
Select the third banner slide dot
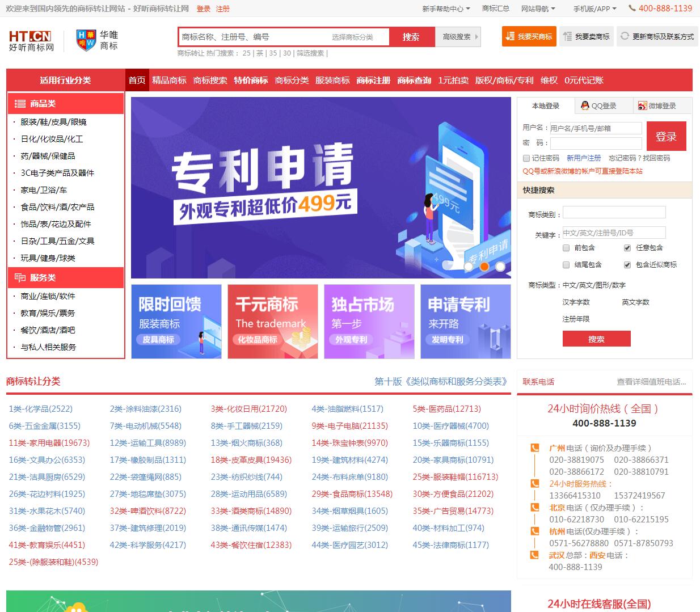tap(500, 266)
